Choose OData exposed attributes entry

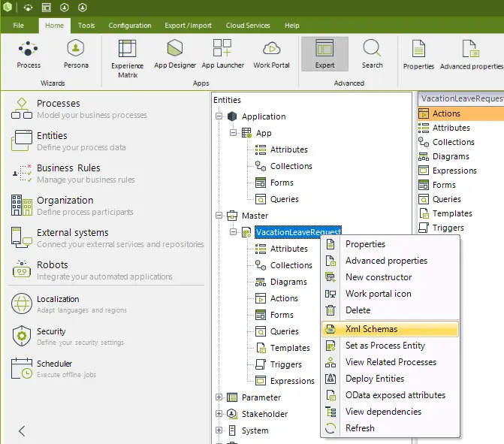click(x=390, y=395)
